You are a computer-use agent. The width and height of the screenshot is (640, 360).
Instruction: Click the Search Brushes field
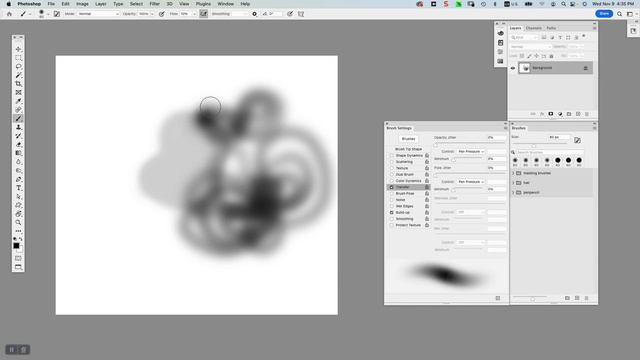point(549,152)
